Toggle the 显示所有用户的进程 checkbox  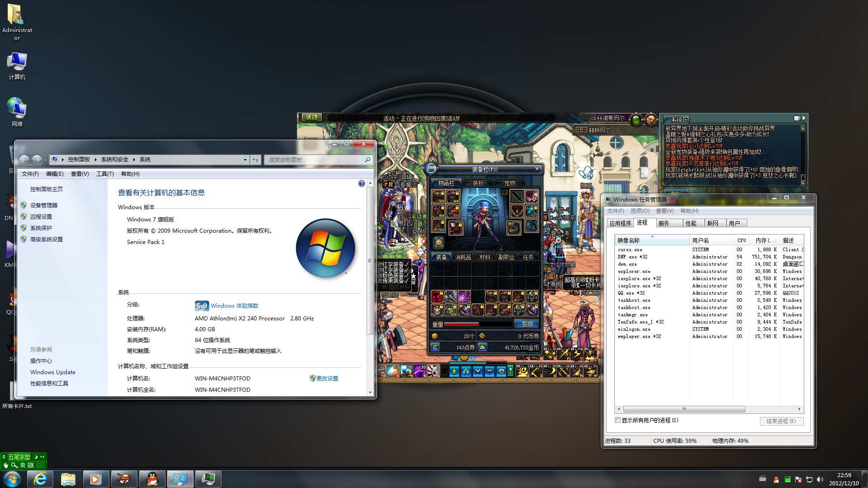[618, 420]
